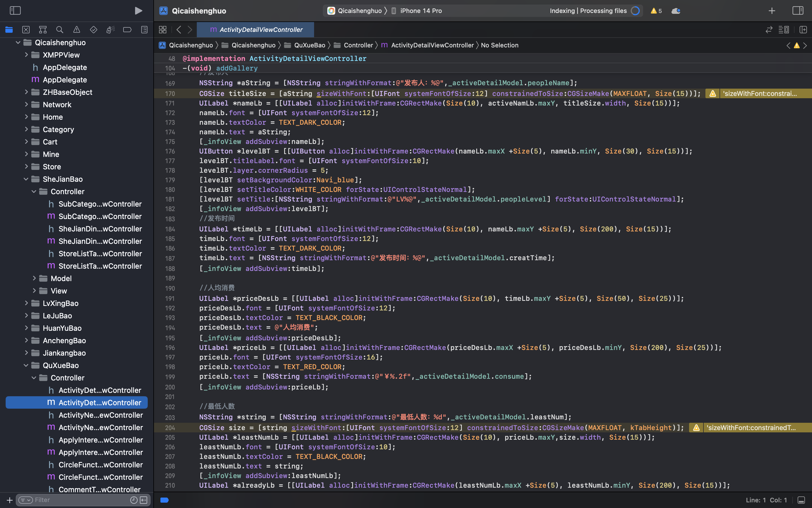Click line number 189 gutter
Viewport: 812px width, 508px height.
click(170, 278)
